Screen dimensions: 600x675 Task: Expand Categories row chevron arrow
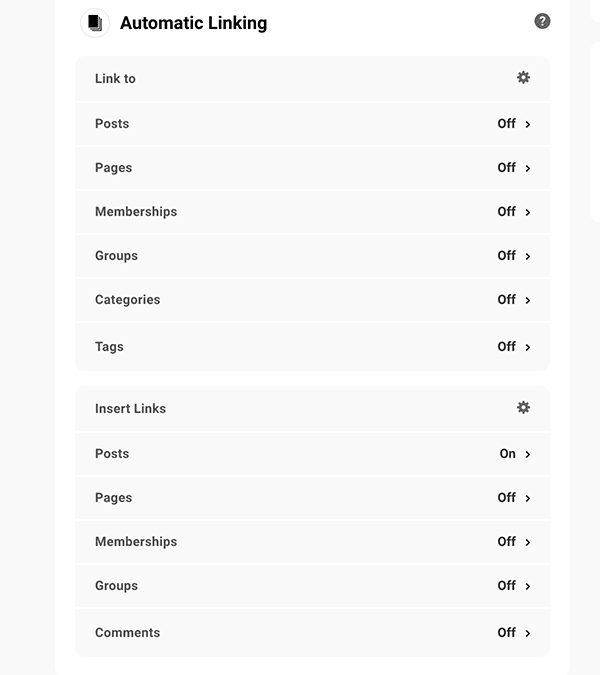click(528, 300)
